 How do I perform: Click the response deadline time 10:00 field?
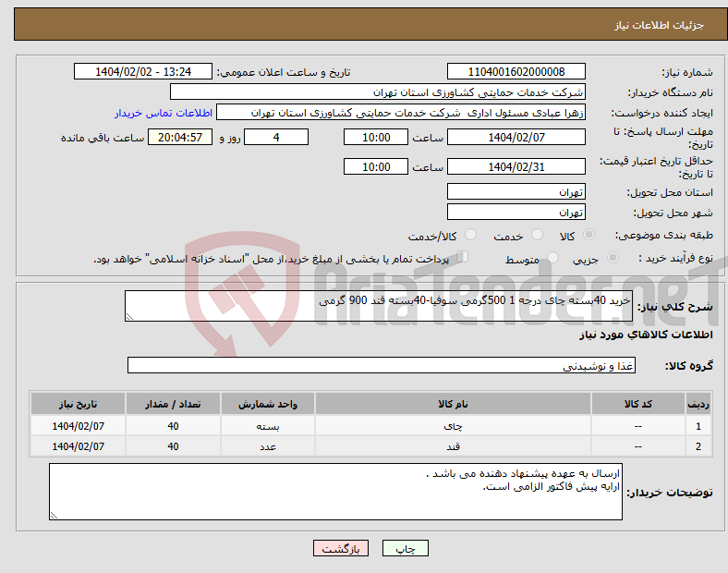(376, 138)
